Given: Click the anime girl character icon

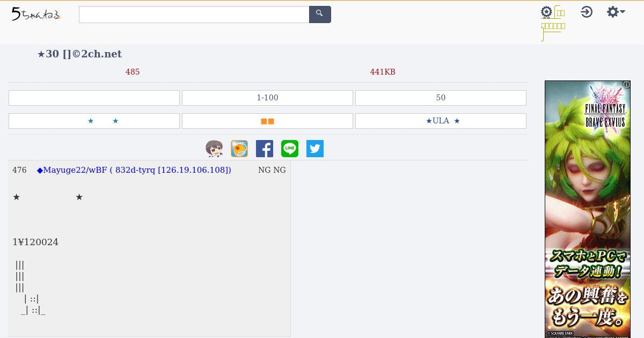Looking at the screenshot, I should pyautogui.click(x=214, y=149).
